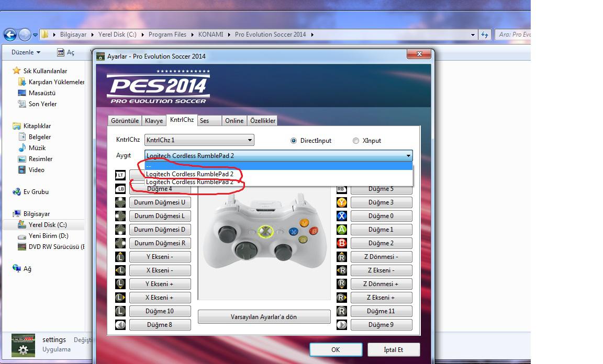Click the Düğme 3 mapping button
This screenshot has width=603, height=364.
(x=381, y=202)
